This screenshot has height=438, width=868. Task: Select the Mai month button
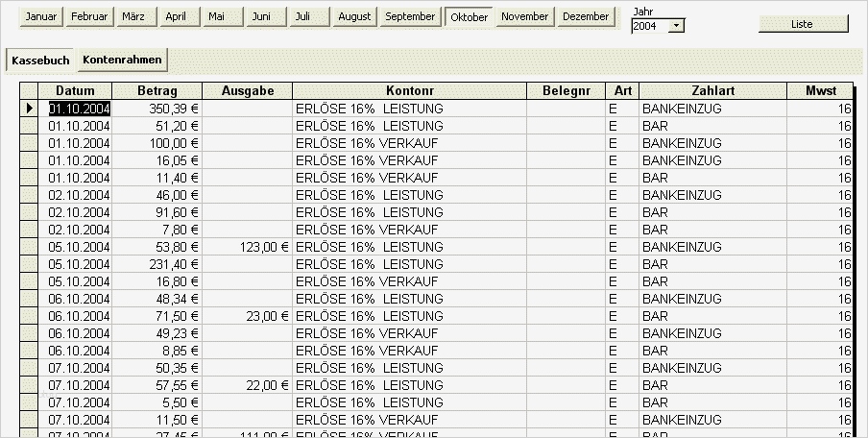coord(223,16)
